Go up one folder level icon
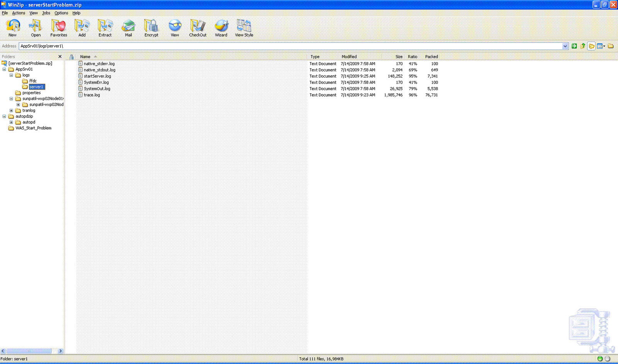 point(583,46)
